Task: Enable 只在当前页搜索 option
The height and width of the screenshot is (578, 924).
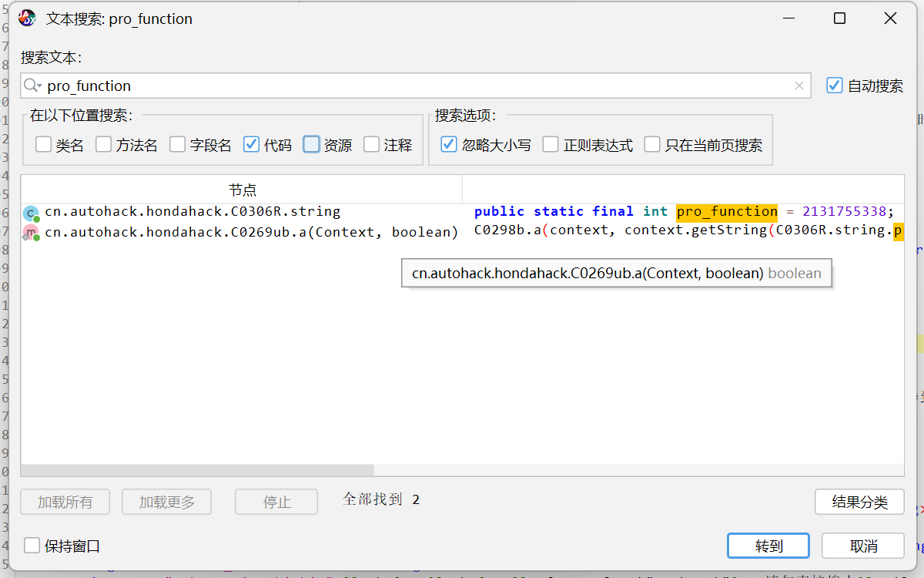Action: click(x=652, y=144)
